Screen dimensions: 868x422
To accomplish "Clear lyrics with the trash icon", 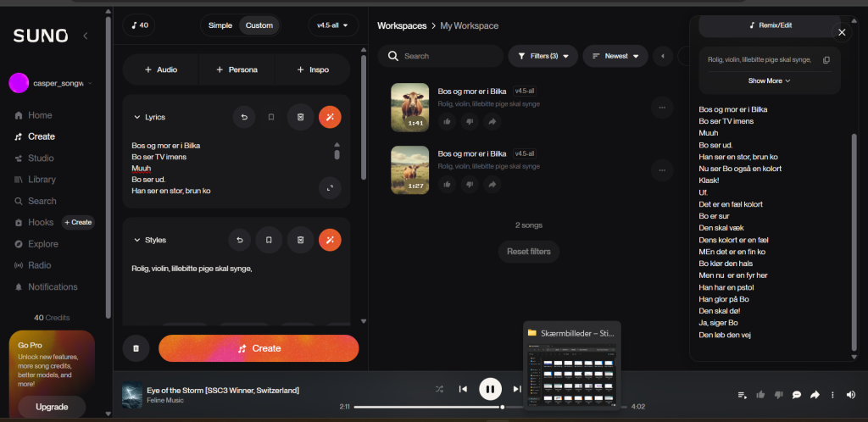I will 299,118.
